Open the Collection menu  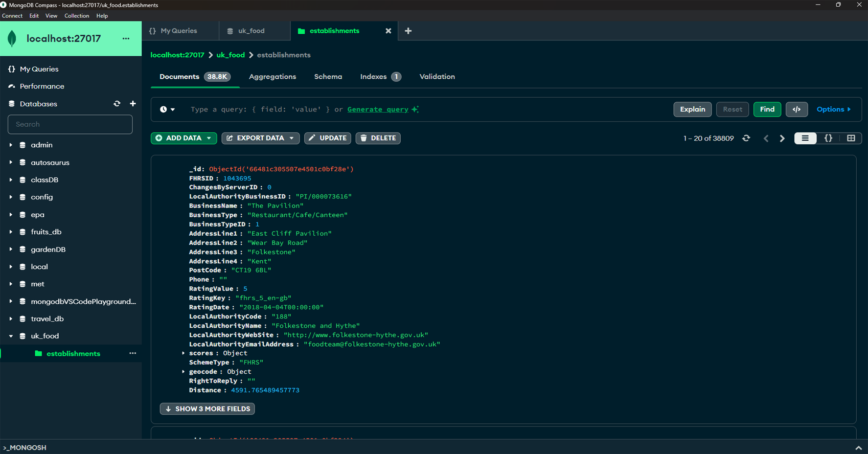77,16
